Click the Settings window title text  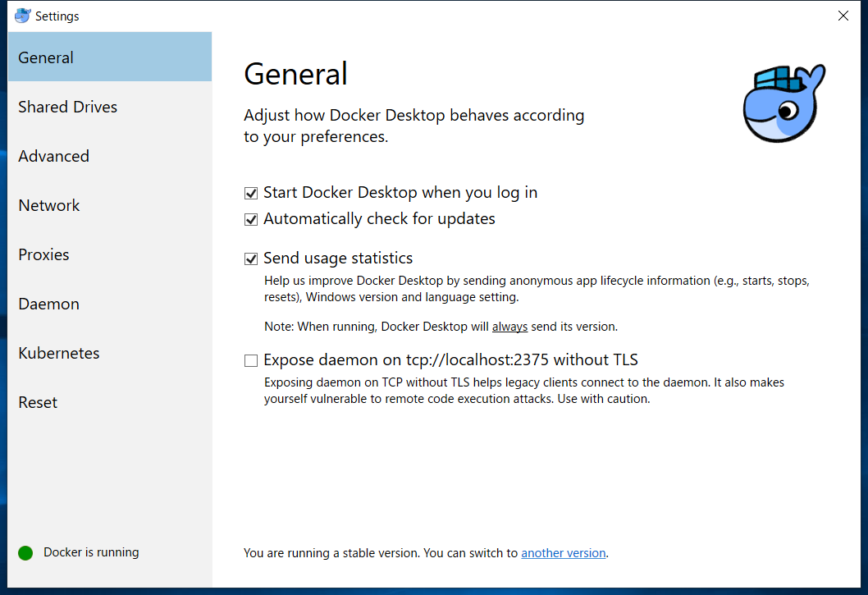(x=57, y=16)
